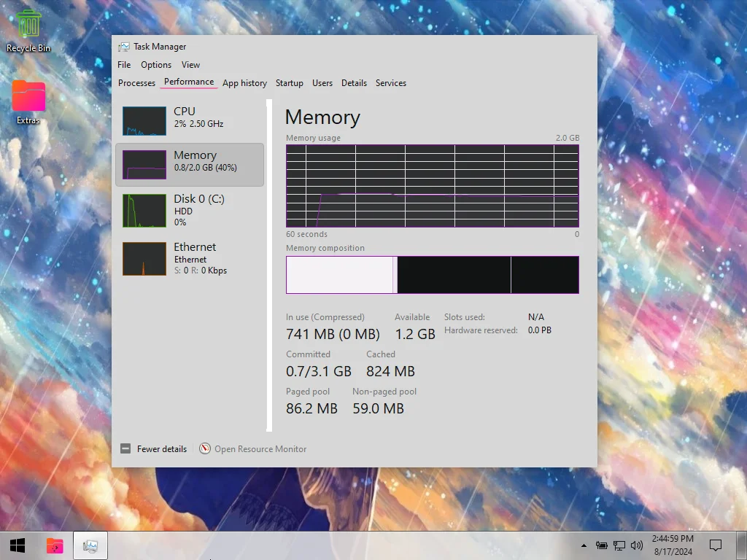The width and height of the screenshot is (747, 560).
Task: Click the '60 seconds' graph axis label
Action: coord(307,234)
